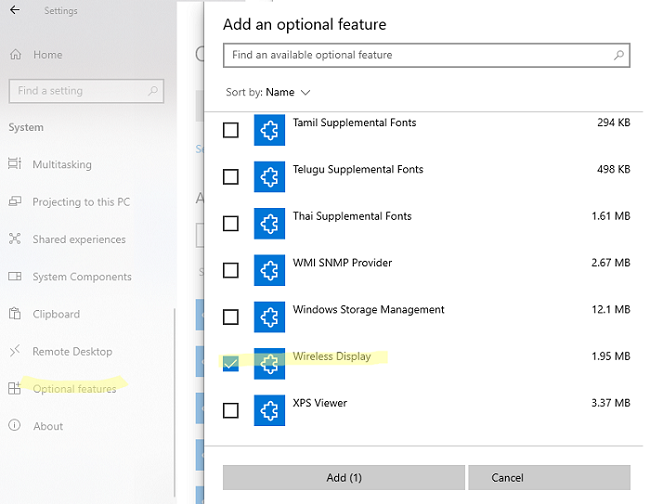Click Wireless Display feature name
The image size is (650, 504).
[x=332, y=356]
